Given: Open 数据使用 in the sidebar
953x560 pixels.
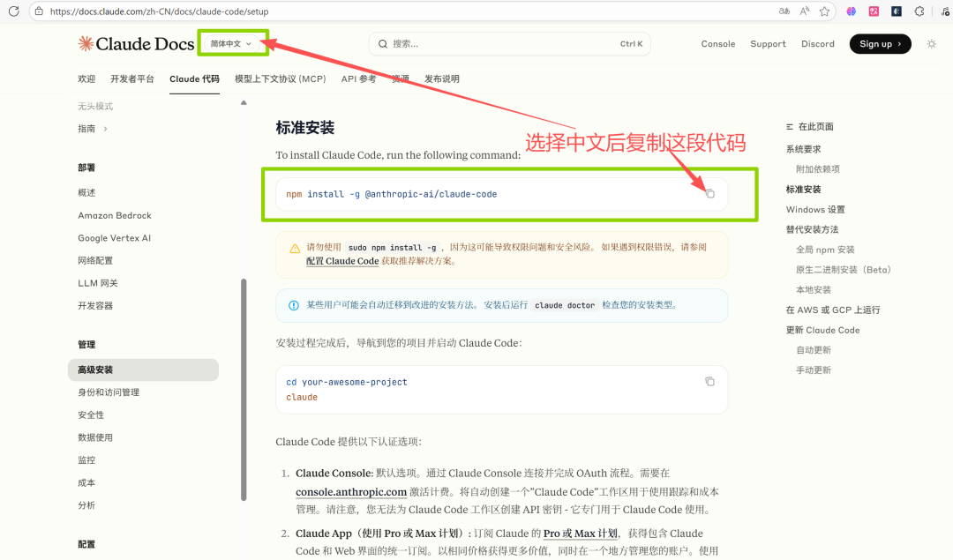Looking at the screenshot, I should pos(95,437).
